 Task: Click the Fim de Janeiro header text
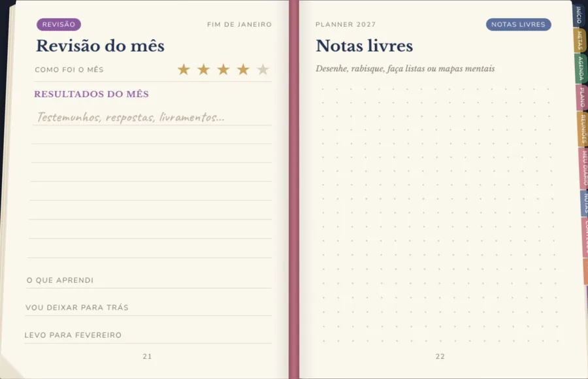point(239,24)
